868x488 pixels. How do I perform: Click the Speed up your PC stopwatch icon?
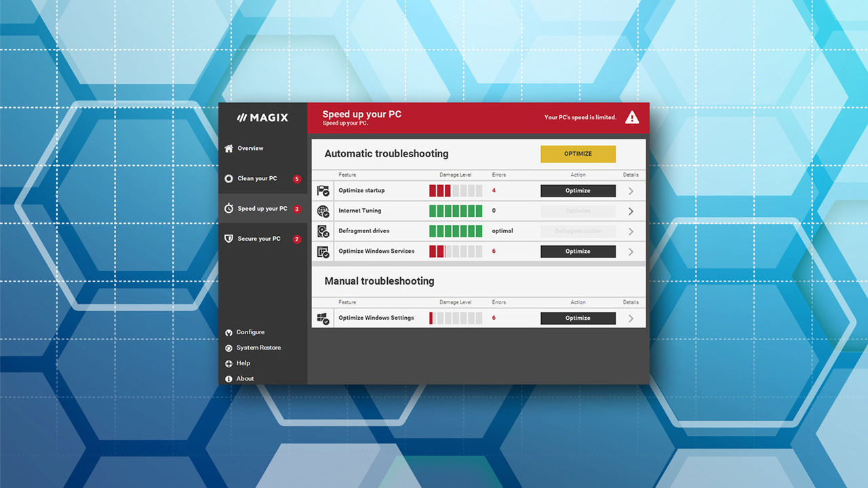[229, 209]
